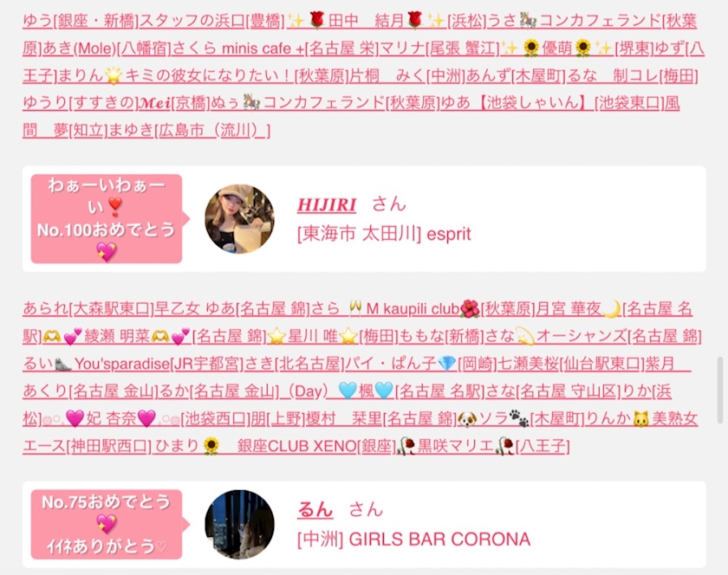Click the 田中 結月 rose-emoji link
Image resolution: width=728 pixels, height=575 pixels.
367,21
